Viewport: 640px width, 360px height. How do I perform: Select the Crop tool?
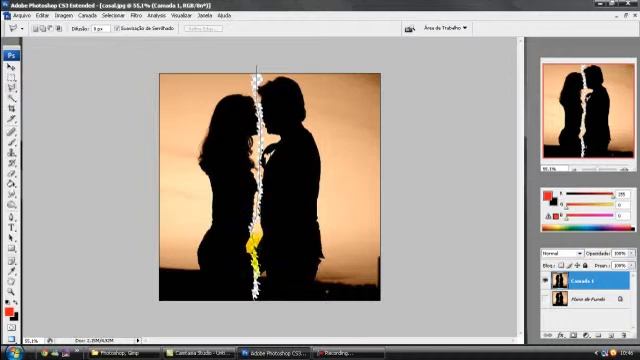click(11, 109)
